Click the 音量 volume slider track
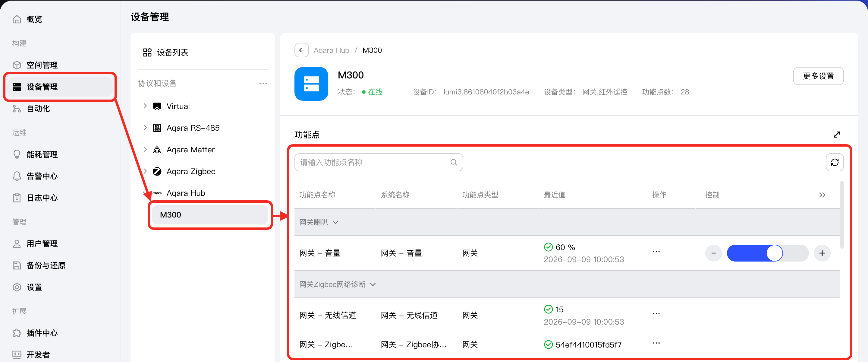Screen dimensions: 868x362 coord(767,253)
